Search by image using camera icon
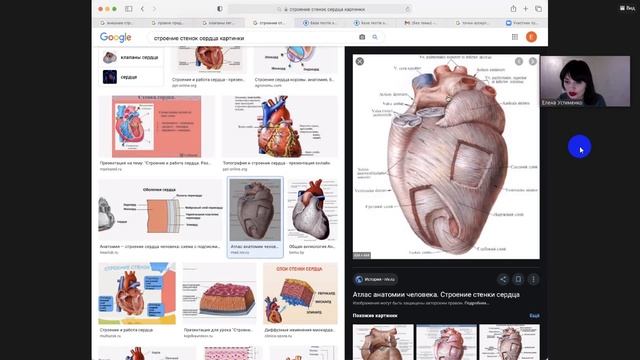Screen dimensions: 640x360 (x=362, y=37)
